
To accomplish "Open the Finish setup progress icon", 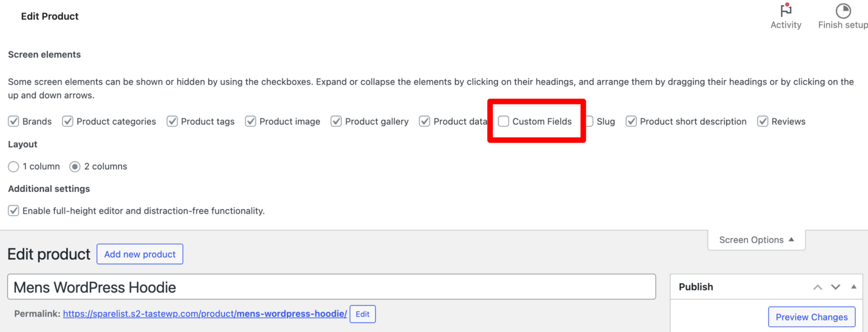I will 843,10.
